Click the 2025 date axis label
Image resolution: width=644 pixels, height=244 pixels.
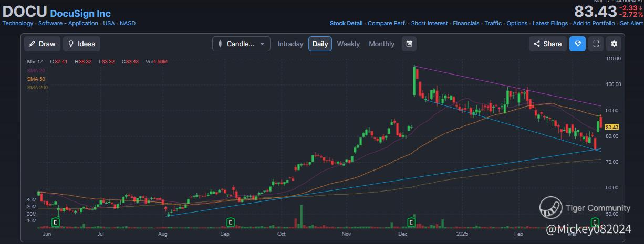462,233
